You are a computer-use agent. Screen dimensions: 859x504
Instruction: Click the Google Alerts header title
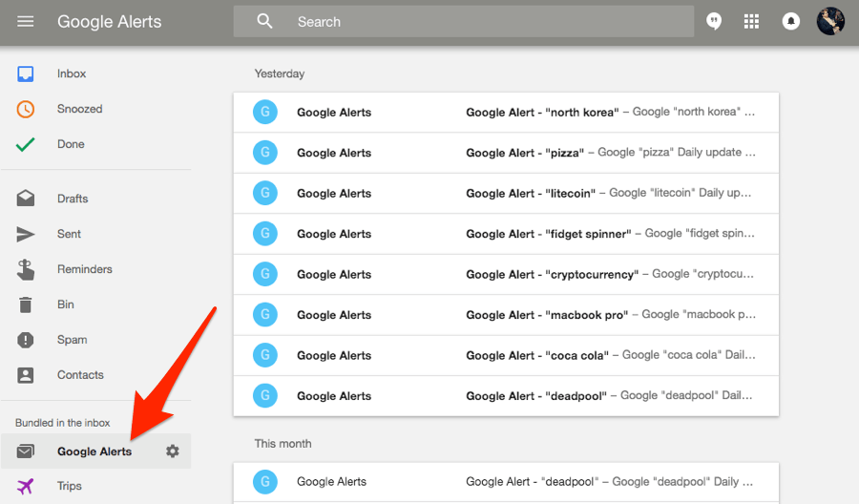click(110, 21)
